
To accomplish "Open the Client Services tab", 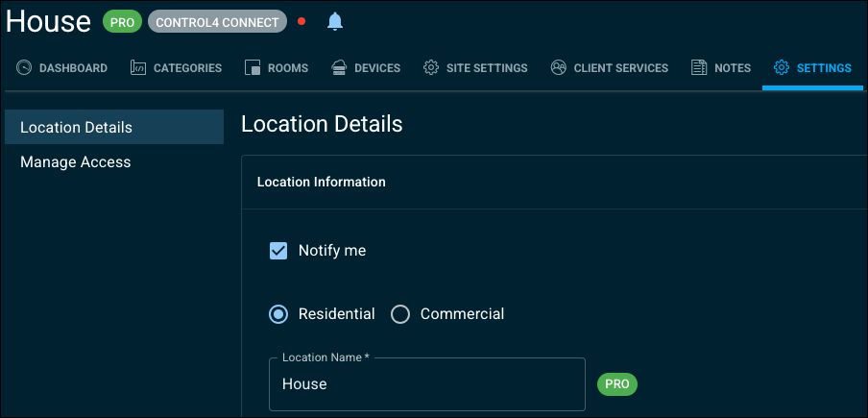I will (610, 68).
